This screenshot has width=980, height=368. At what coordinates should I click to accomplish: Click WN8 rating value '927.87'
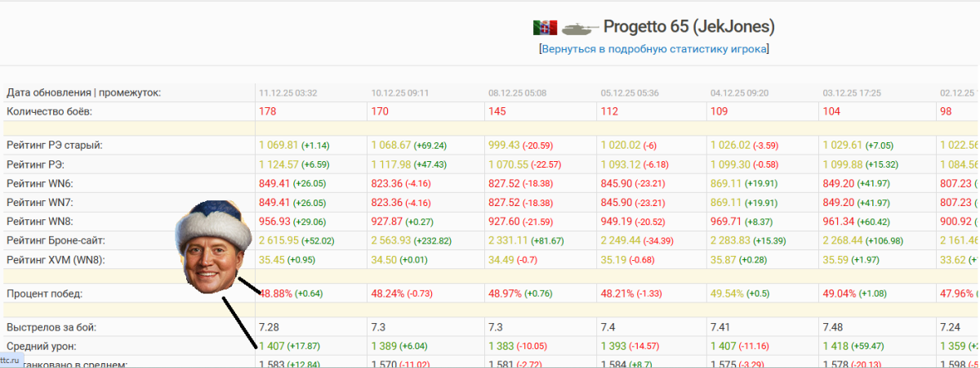click(387, 222)
